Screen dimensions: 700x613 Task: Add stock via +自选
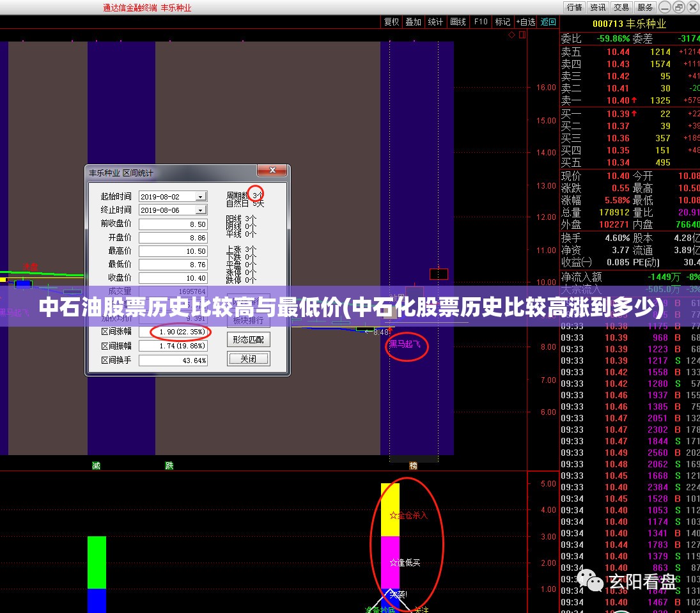pos(525,22)
